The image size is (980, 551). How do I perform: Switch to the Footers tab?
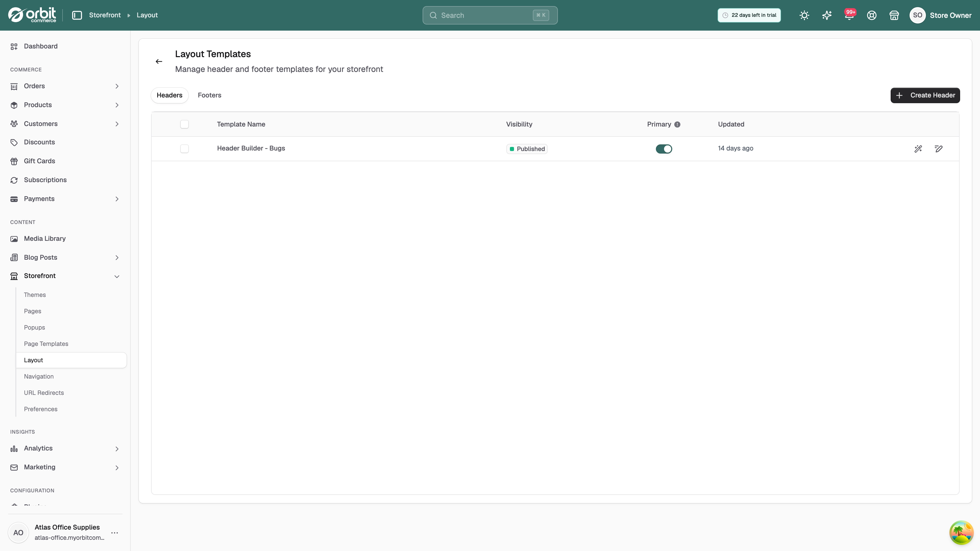click(209, 95)
